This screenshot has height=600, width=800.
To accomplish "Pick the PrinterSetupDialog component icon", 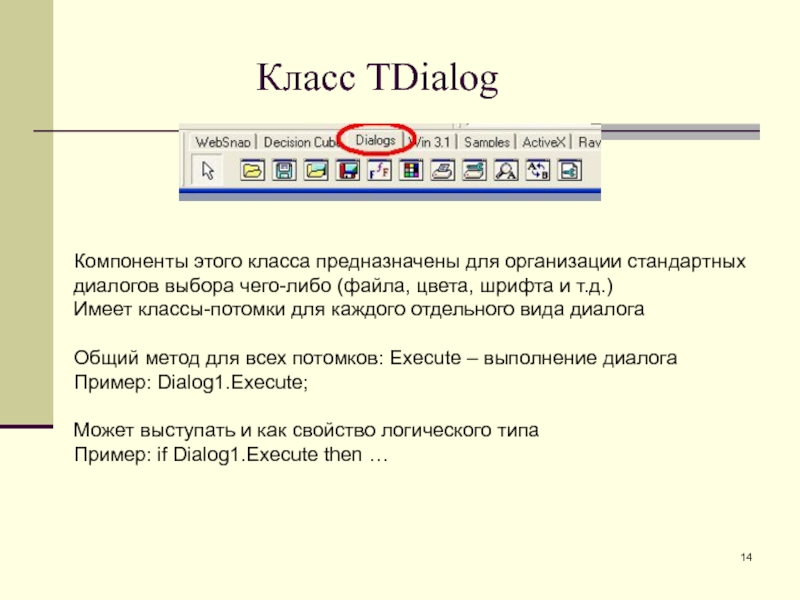I will pos(474,170).
